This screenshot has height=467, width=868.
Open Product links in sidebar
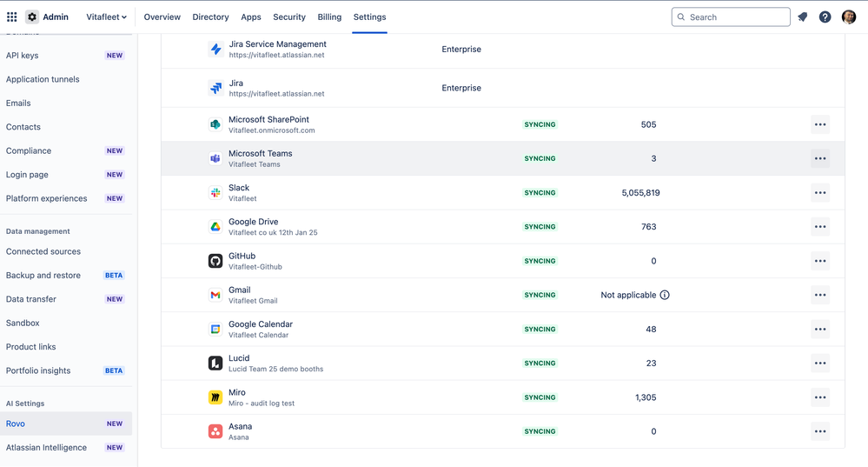coord(66,347)
